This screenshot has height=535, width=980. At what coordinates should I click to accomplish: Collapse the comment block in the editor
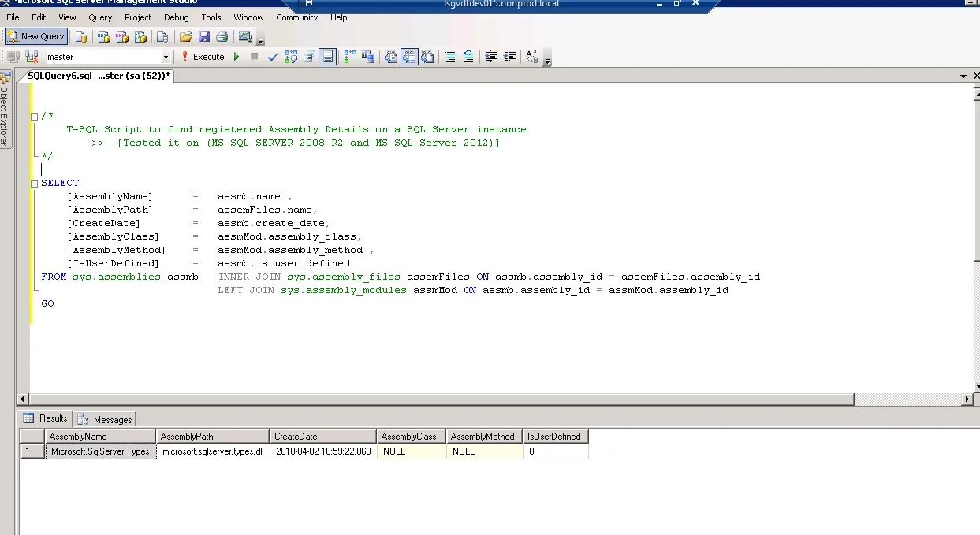(34, 117)
